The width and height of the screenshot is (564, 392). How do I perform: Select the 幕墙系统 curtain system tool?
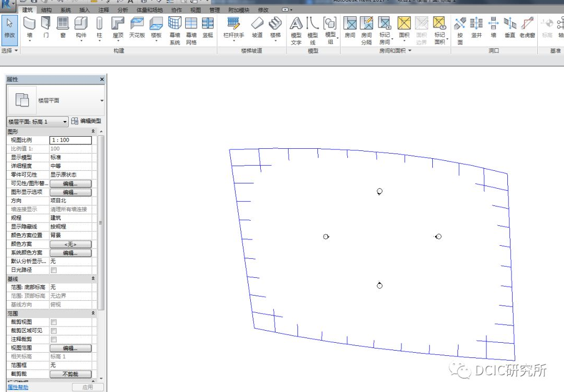tap(175, 31)
